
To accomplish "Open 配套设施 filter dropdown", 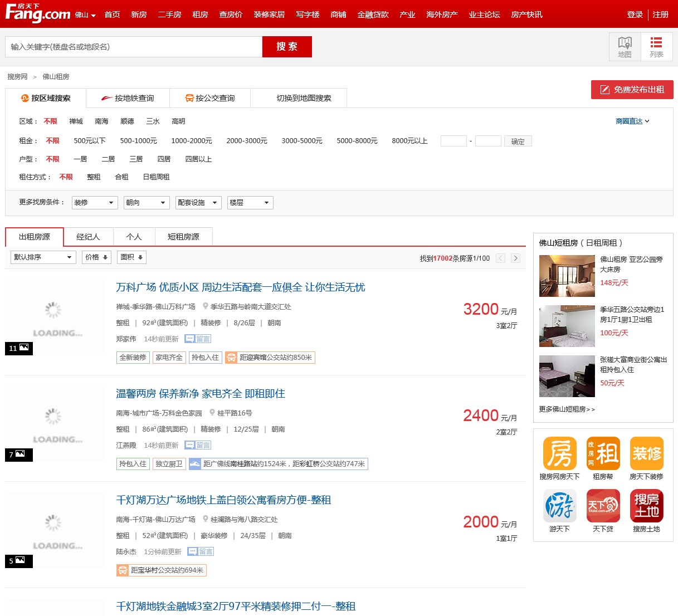I will coord(198,203).
